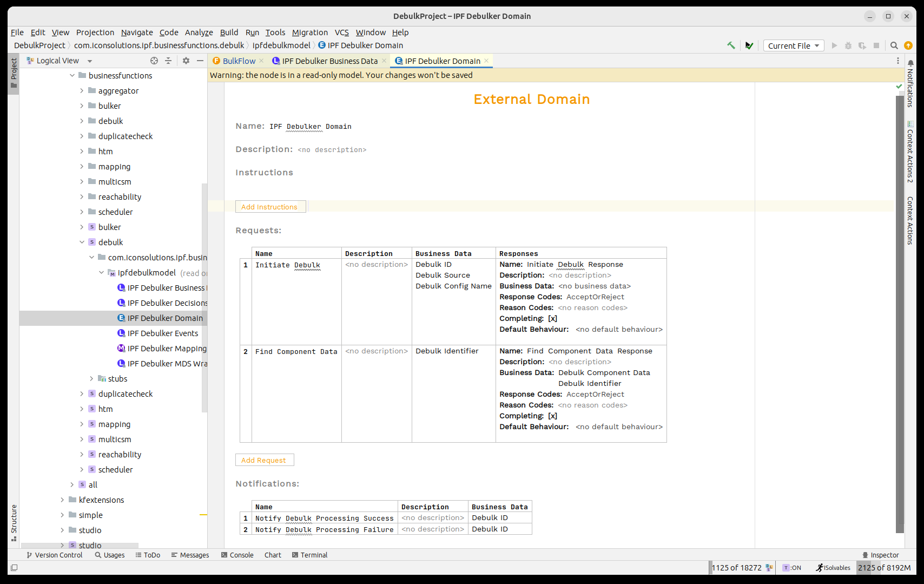
Task: Click the Search Everywhere magnifier icon
Action: coord(894,45)
